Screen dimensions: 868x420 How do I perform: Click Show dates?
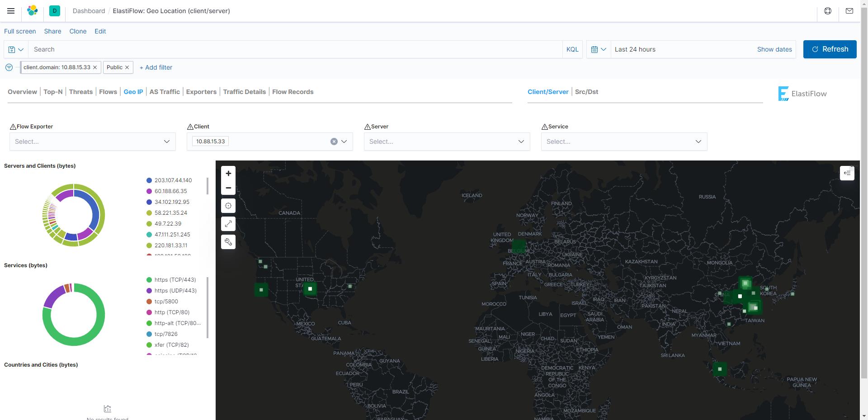774,49
